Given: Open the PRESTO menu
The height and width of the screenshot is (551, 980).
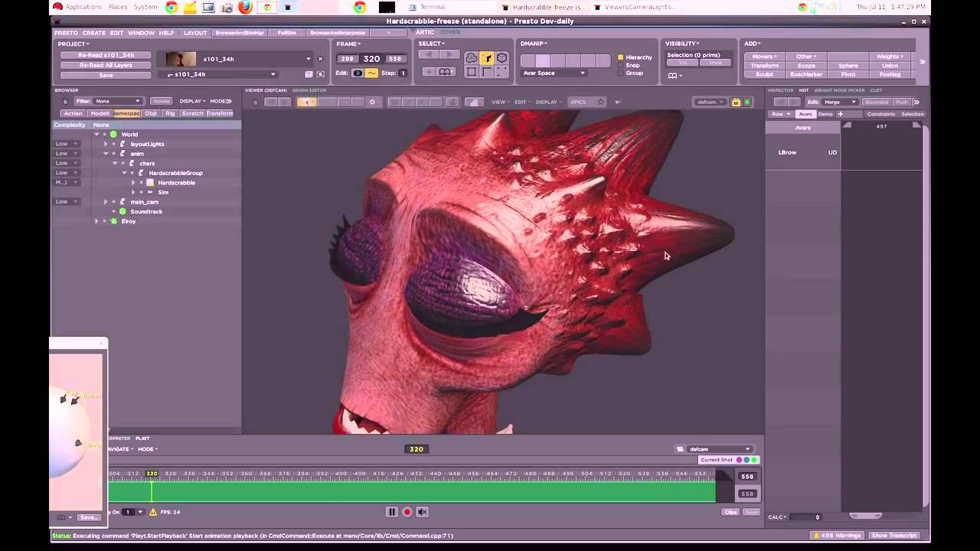Looking at the screenshot, I should (x=66, y=33).
